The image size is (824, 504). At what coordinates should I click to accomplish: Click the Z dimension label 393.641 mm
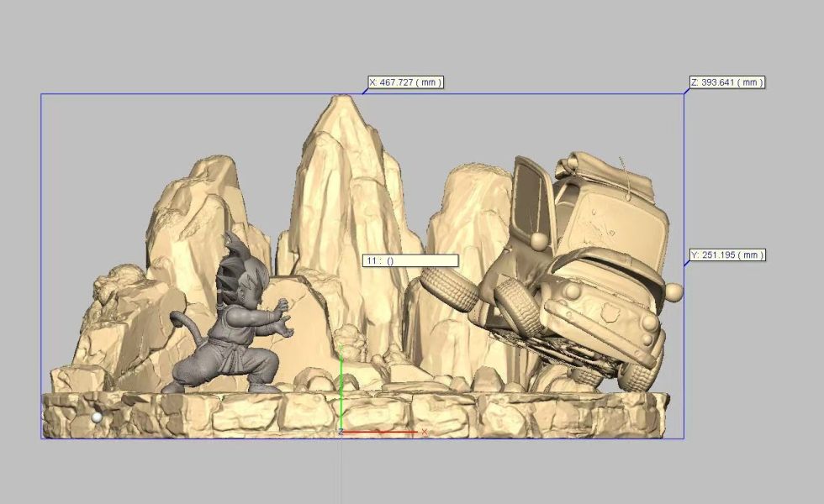pyautogui.click(x=726, y=82)
